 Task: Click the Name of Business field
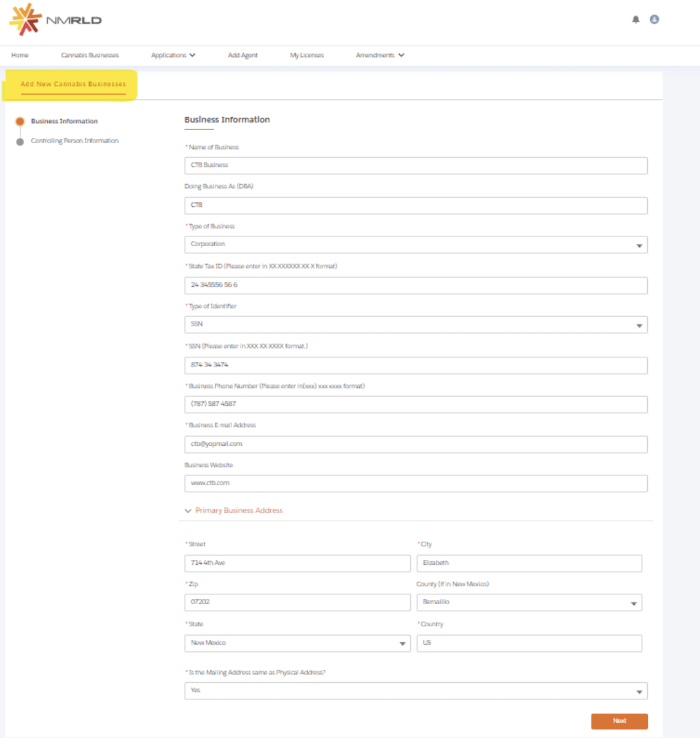coord(416,165)
